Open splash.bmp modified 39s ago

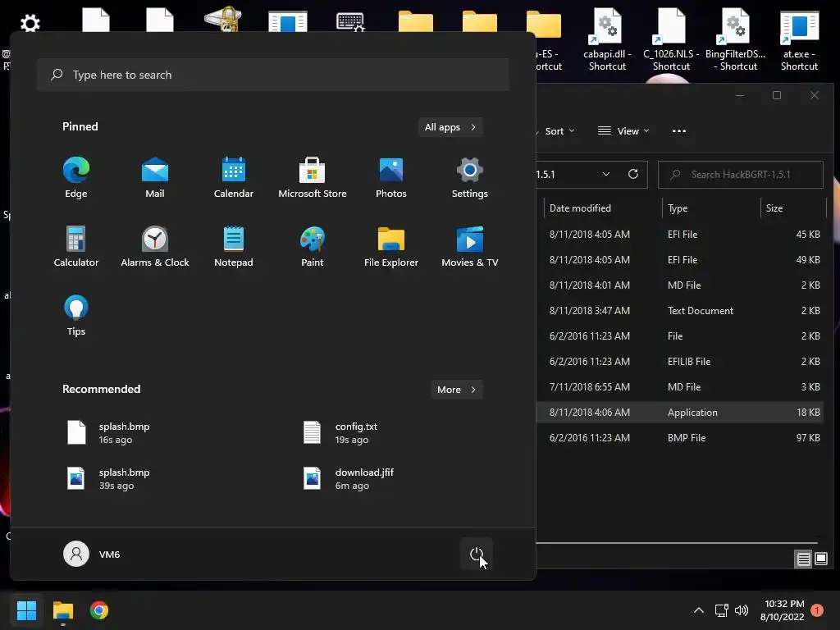[109, 479]
